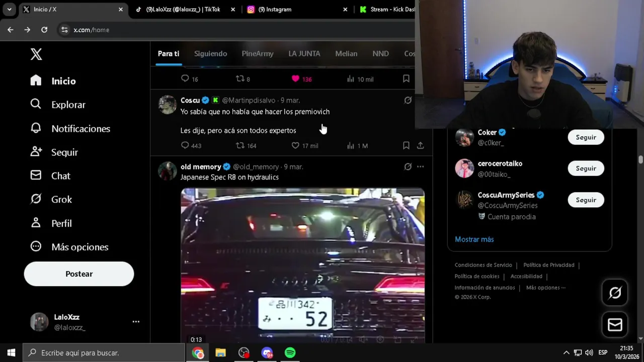Click the X logo in the sidebar
644x362 pixels.
[36, 54]
